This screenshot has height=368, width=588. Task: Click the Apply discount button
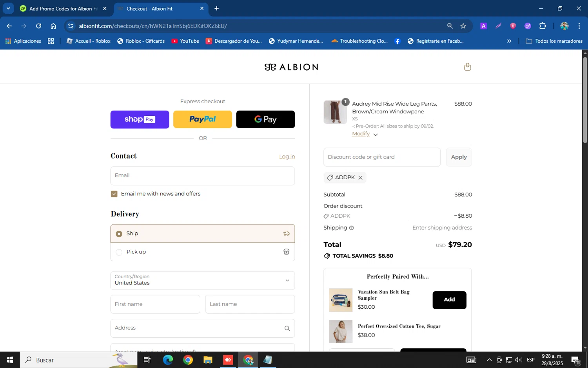coord(459,157)
